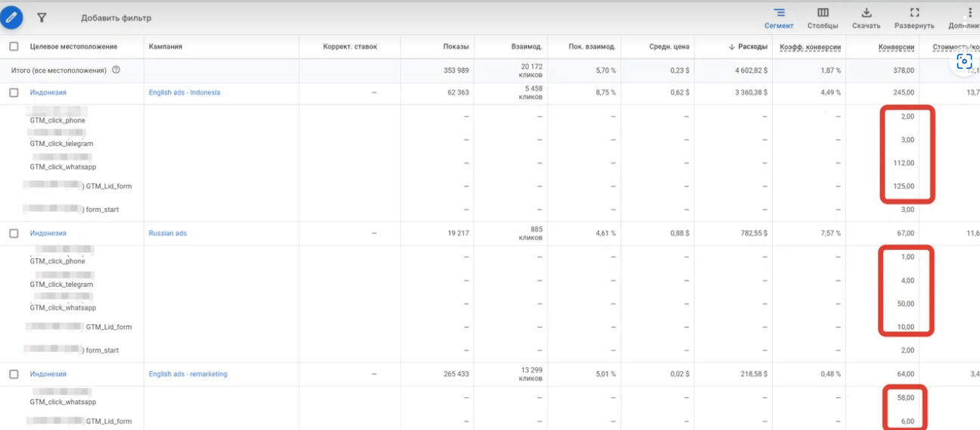Click the cost value 218,58 $
The image size is (980, 430).
click(x=754, y=374)
